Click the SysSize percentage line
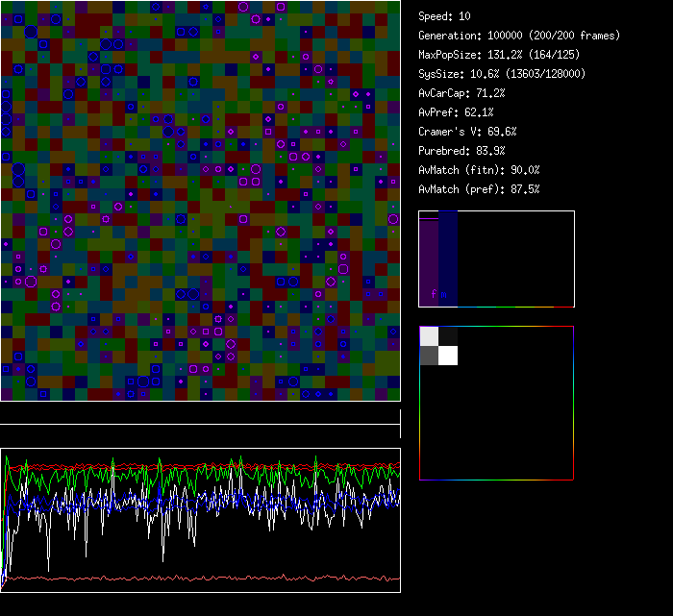Viewport: 673px width, 616px height. (502, 74)
